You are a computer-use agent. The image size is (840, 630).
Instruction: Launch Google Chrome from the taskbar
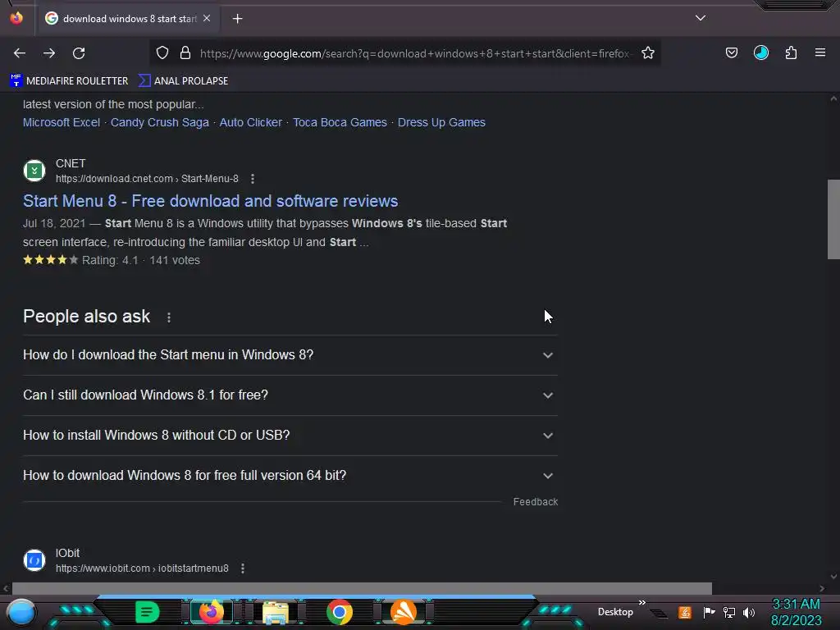[x=339, y=612]
